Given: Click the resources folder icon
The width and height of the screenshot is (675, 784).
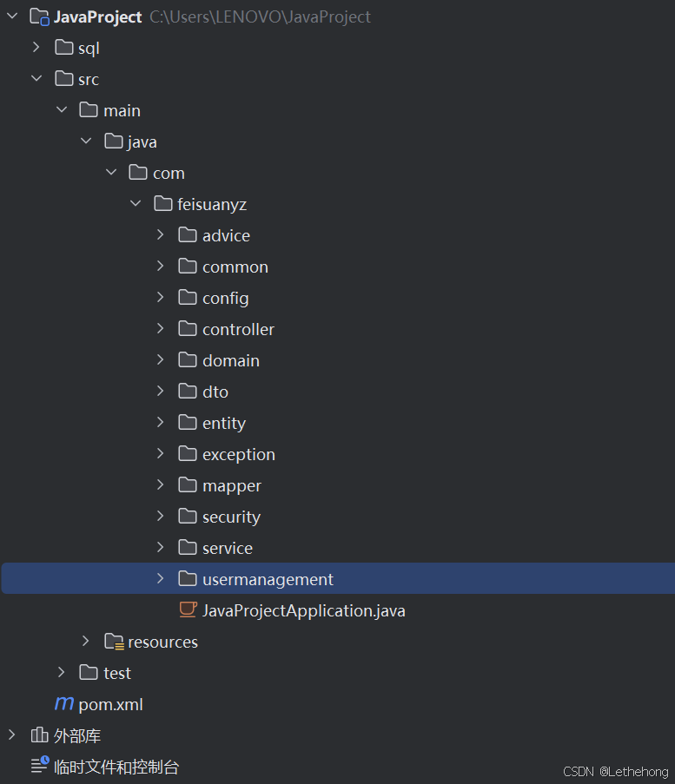Looking at the screenshot, I should coord(114,642).
